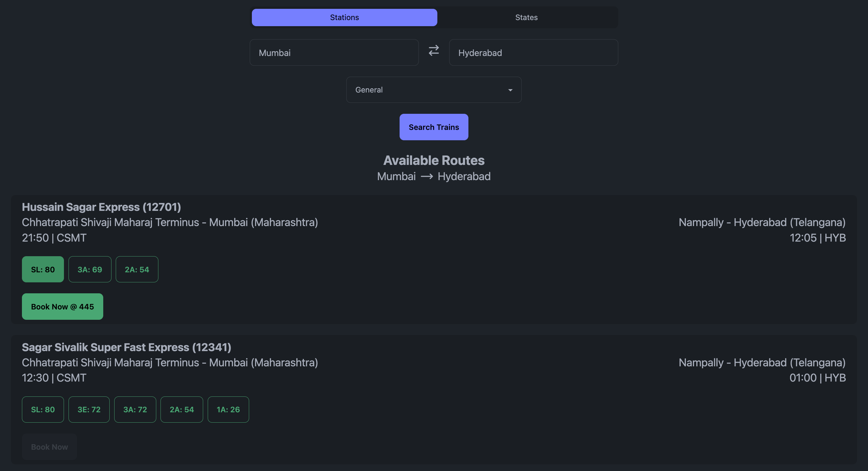
Task: Click Sagar Sivalik Super Fast Express title
Action: coord(126,347)
